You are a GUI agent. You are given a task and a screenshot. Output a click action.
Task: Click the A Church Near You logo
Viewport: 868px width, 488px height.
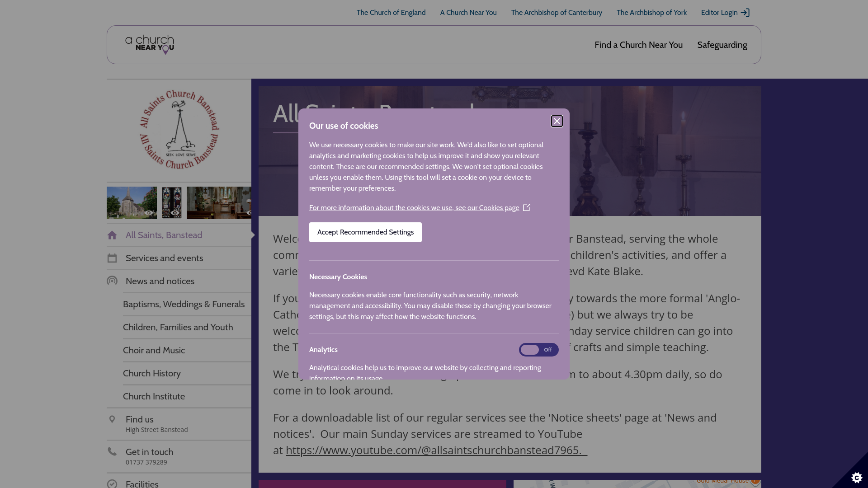pyautogui.click(x=150, y=45)
